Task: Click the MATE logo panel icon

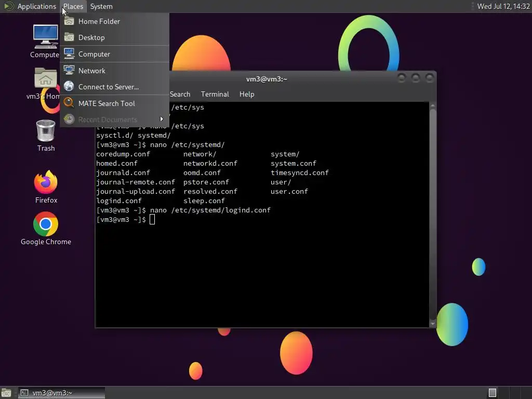Action: coord(8,6)
